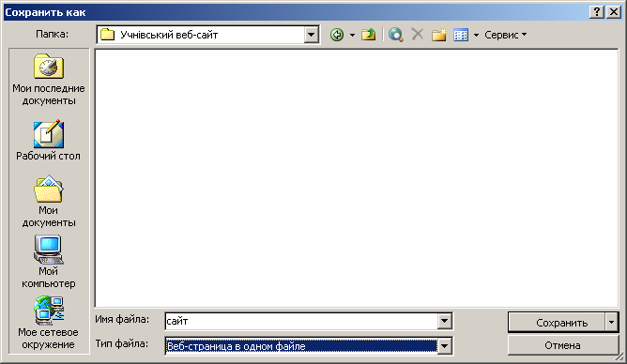The height and width of the screenshot is (364, 627).
Task: Create a new folder icon
Action: pos(438,35)
